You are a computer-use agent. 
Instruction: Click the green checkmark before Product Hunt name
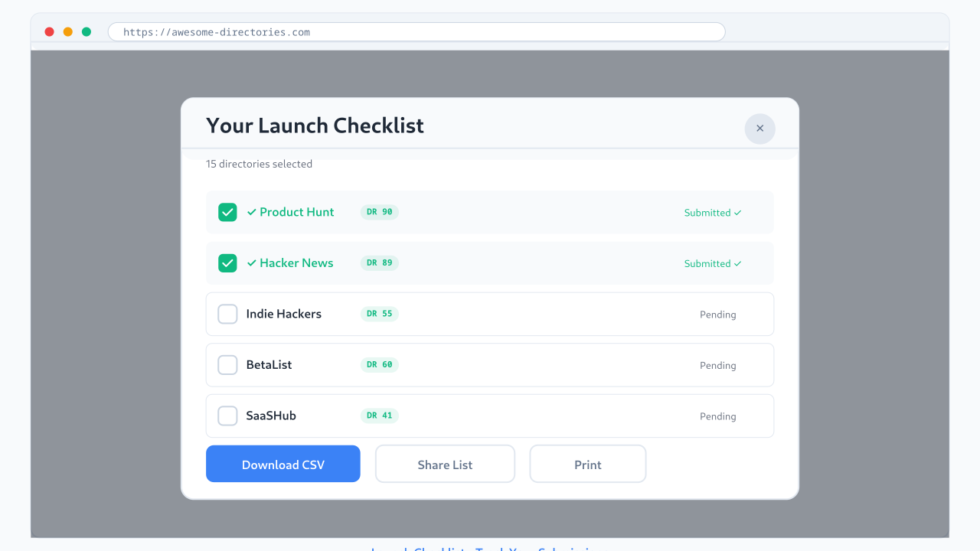click(x=253, y=212)
